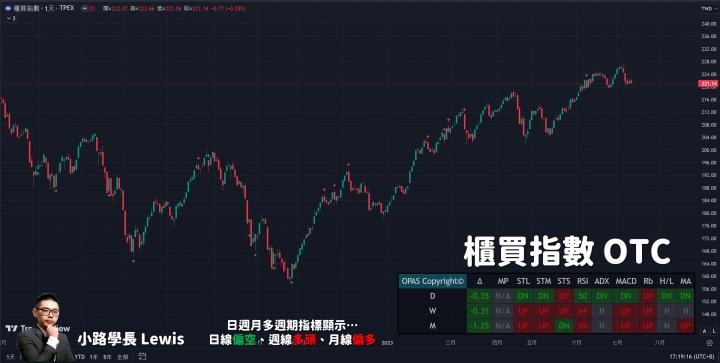Click the STL column header
This screenshot has width=720, height=363.
[x=523, y=281]
